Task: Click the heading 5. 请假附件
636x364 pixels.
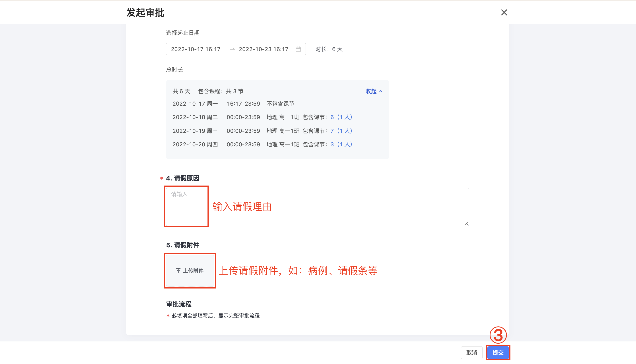Action: [182, 245]
